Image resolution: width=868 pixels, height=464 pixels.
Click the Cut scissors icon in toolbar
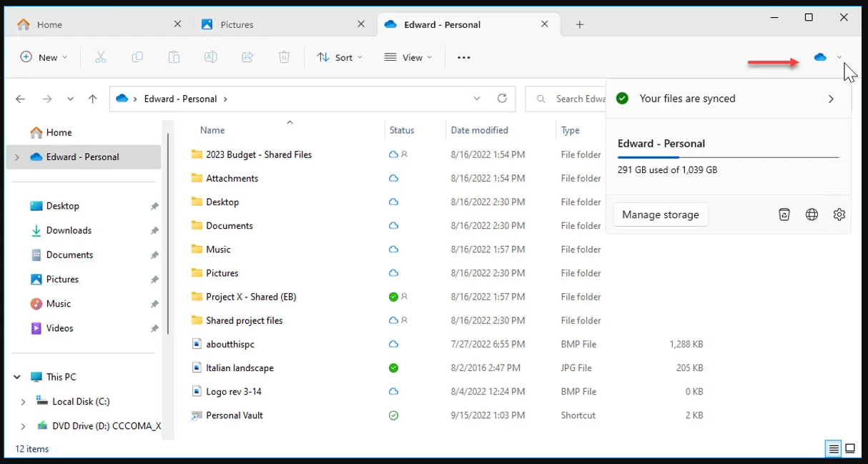[x=100, y=57]
